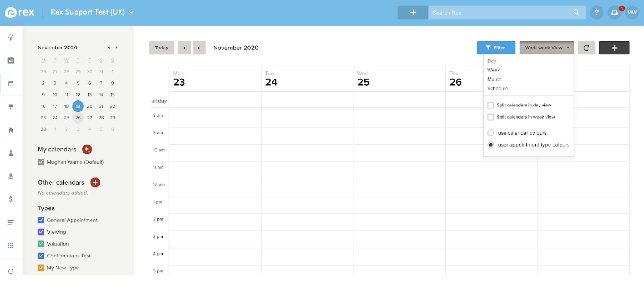Click the Rex logo
This screenshot has height=288, width=644.
(x=19, y=12)
